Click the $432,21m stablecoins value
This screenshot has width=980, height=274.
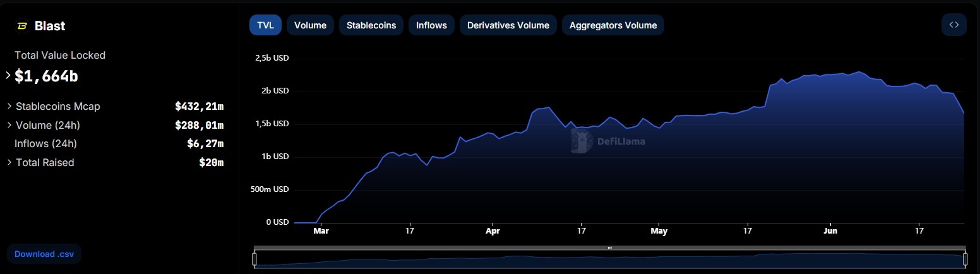point(200,106)
